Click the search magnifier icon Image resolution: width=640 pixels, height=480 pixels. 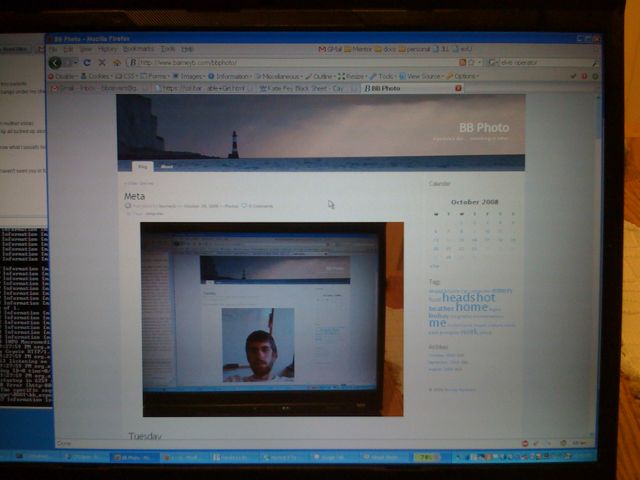[x=594, y=63]
